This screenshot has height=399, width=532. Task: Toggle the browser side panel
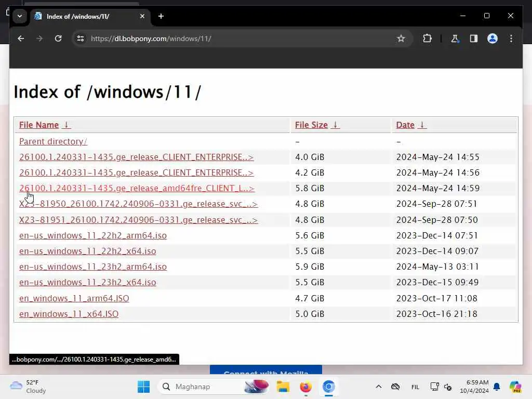point(474,38)
